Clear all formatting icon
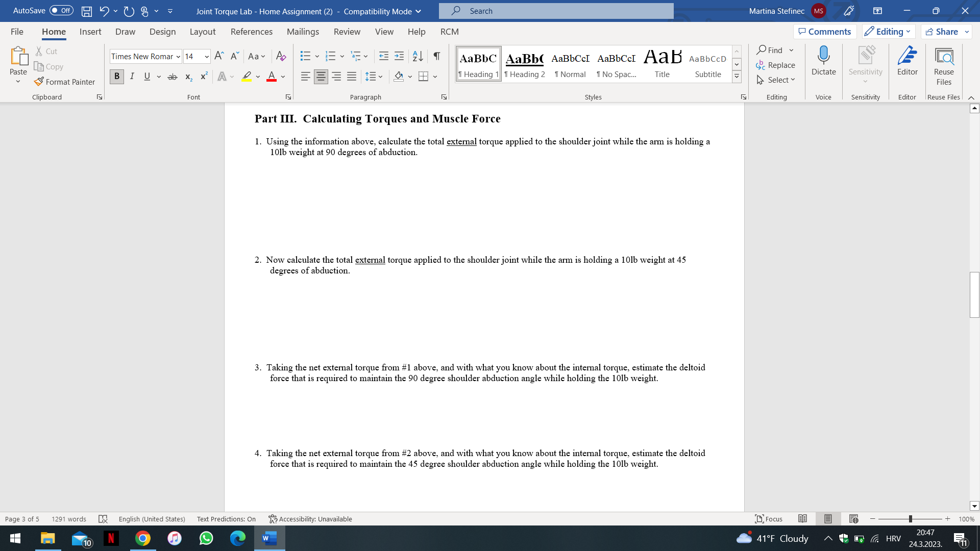Image resolution: width=980 pixels, height=551 pixels. (x=281, y=56)
